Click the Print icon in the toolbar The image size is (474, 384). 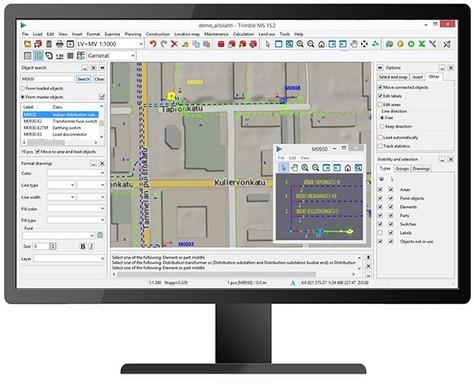[60, 44]
